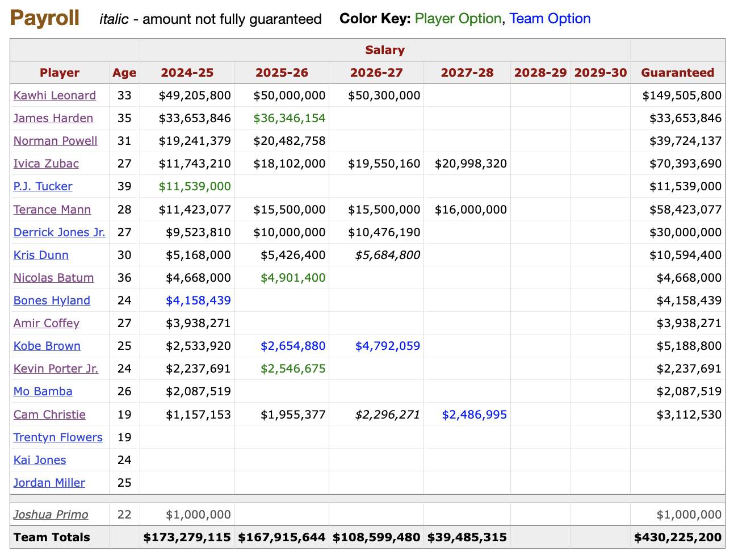The image size is (738, 560).
Task: Select the $173,279,115 team total
Action: [x=187, y=537]
